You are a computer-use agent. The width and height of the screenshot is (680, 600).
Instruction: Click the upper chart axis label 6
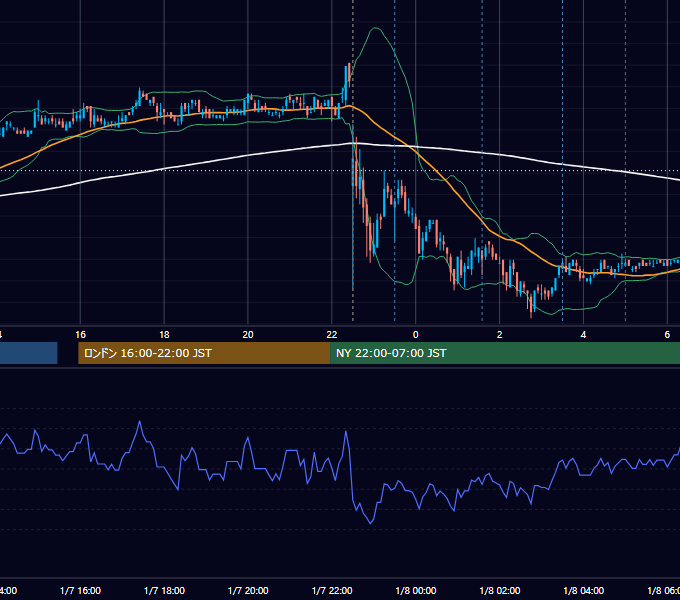click(x=667, y=335)
